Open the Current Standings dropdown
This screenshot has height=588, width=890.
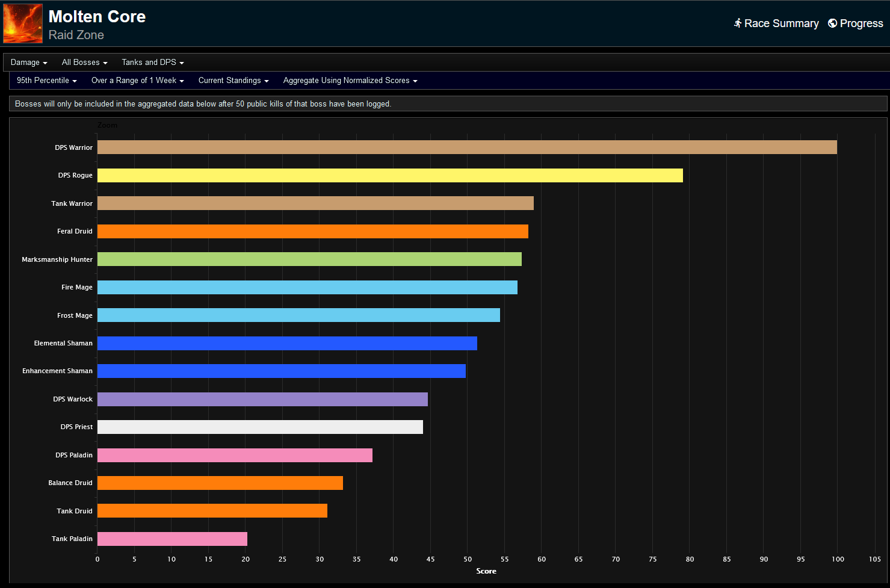233,80
